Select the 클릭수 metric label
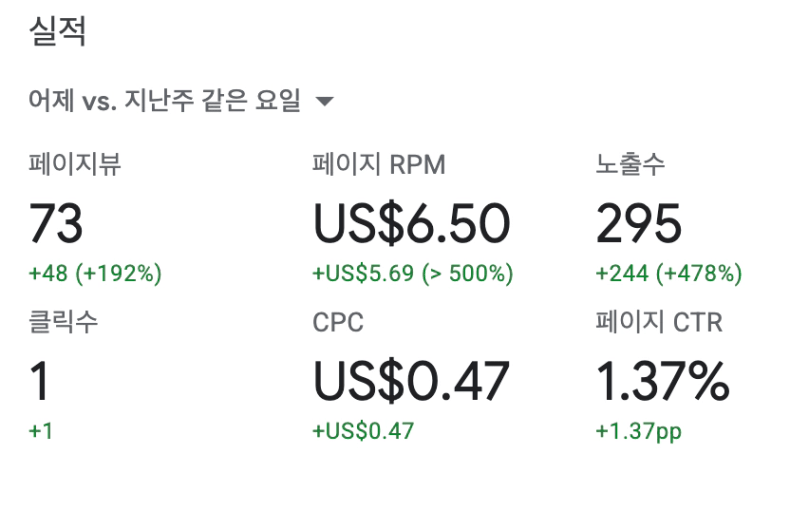This screenshot has height=511, width=790. pos(64,322)
